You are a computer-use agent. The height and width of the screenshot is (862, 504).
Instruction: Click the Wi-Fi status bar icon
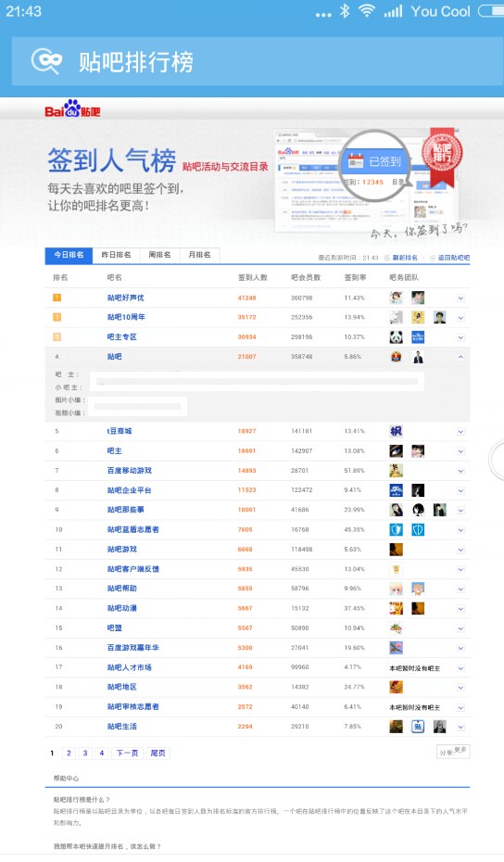pyautogui.click(x=367, y=11)
